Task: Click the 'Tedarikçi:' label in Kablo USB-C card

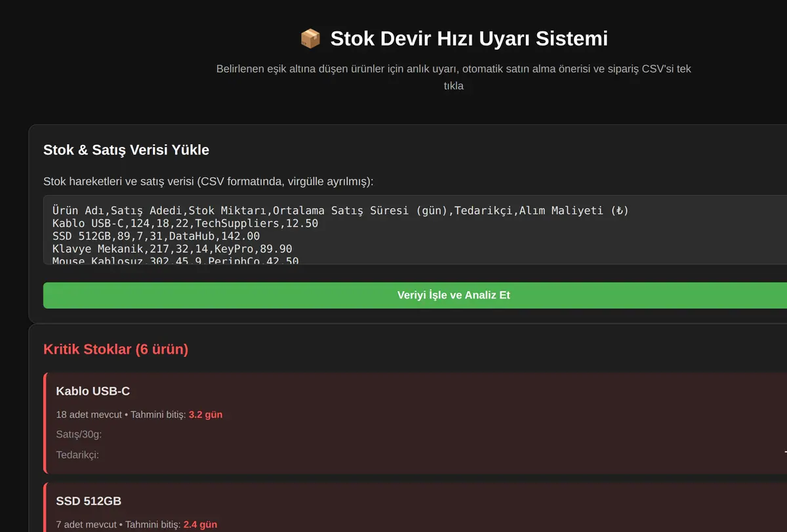Action: coord(77,454)
